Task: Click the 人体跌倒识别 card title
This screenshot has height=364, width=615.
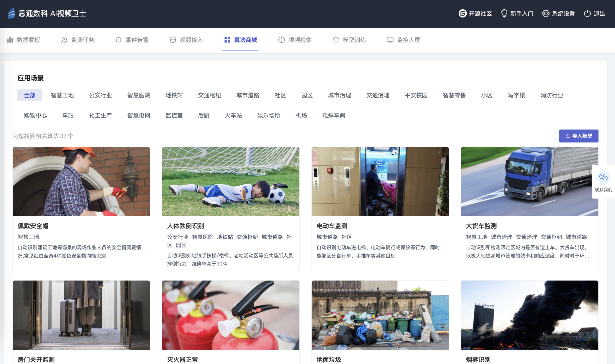Action: 185,226
